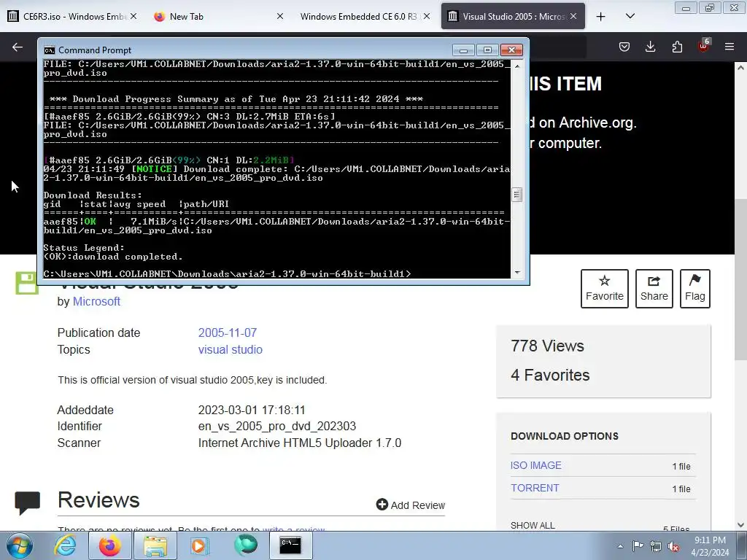Click network tray icon

[x=656, y=546]
